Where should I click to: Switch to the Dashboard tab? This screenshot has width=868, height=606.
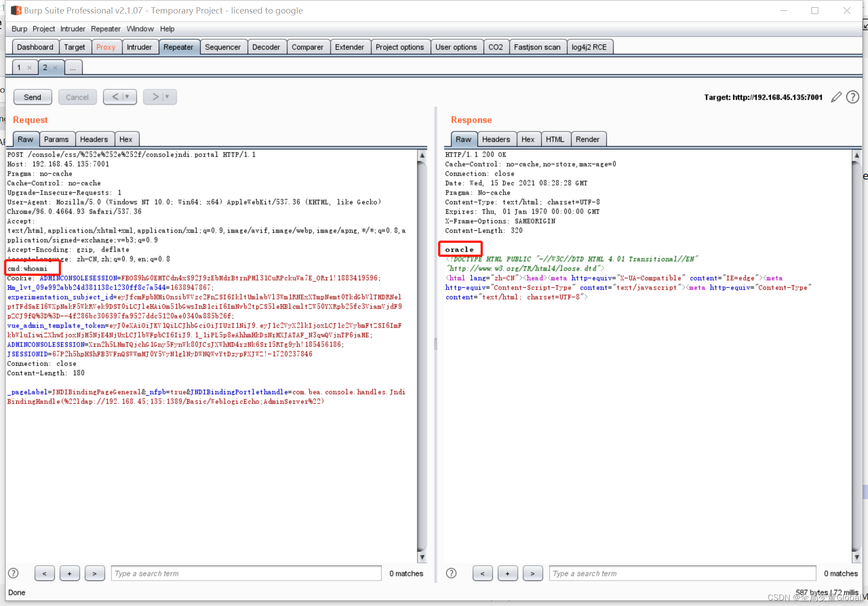point(35,47)
